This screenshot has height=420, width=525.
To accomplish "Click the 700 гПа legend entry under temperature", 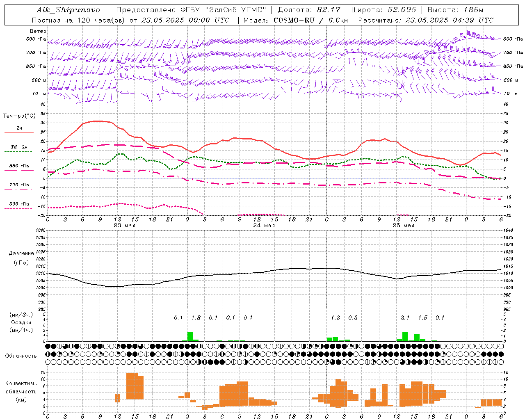I will (19, 185).
